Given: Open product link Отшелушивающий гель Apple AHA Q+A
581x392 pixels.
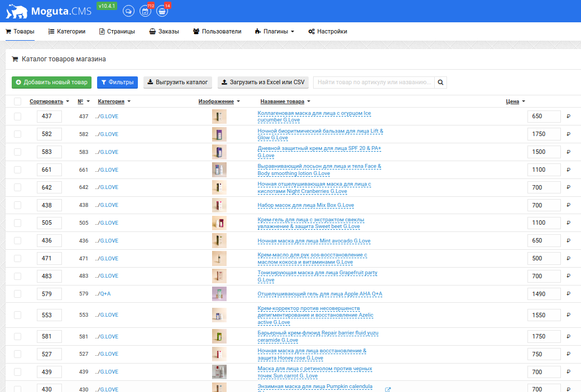Looking at the screenshot, I should click(320, 294).
